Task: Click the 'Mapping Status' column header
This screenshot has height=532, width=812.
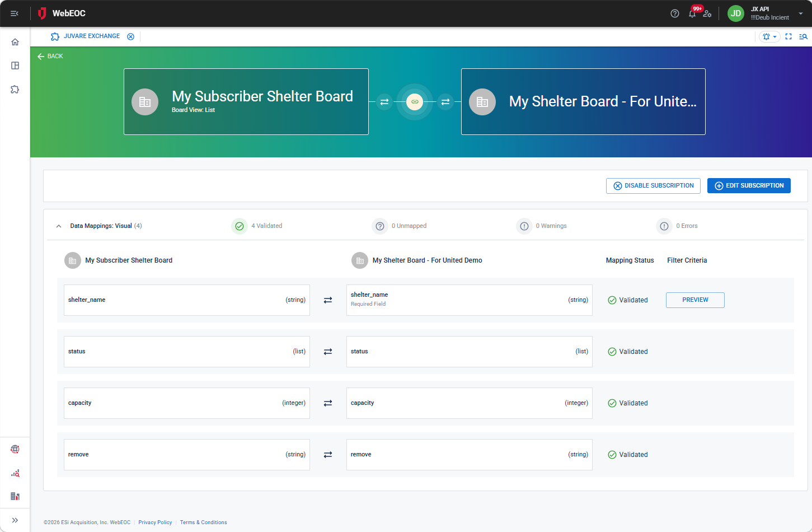Action: (630, 260)
